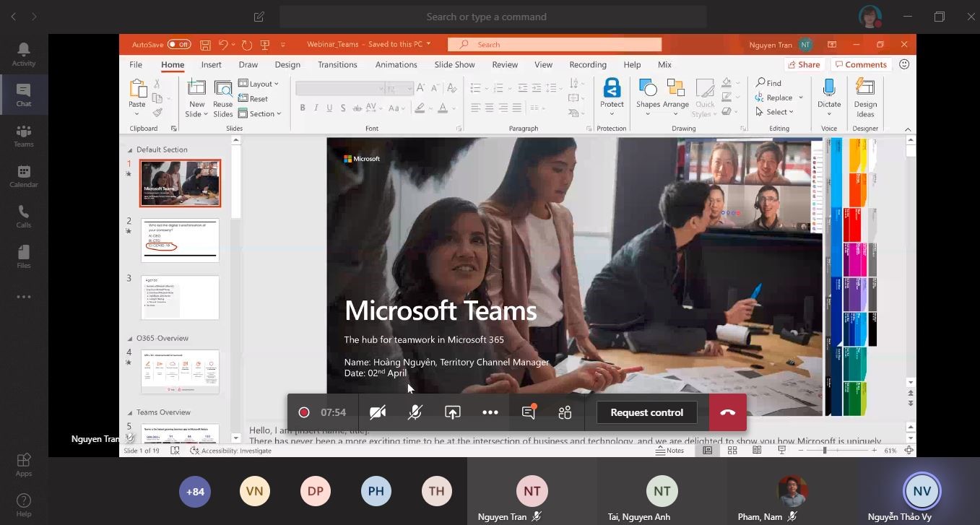Click Reuse Slides button

click(x=223, y=97)
